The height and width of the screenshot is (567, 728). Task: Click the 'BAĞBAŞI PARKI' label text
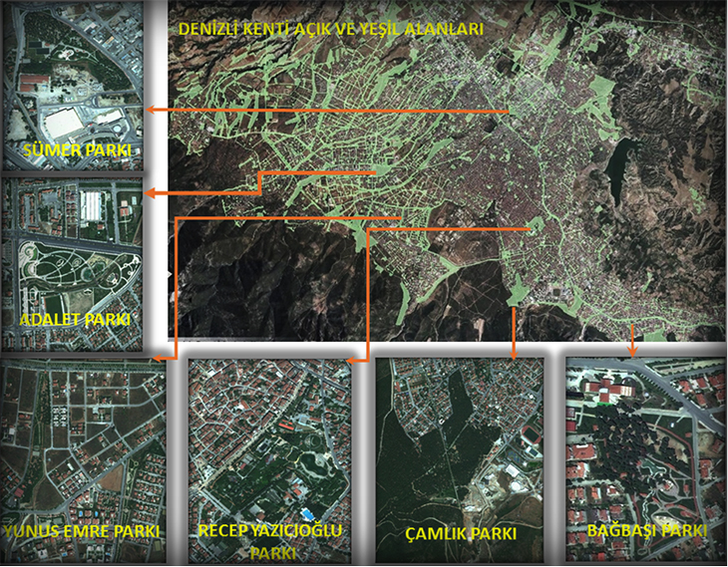[x=647, y=530]
